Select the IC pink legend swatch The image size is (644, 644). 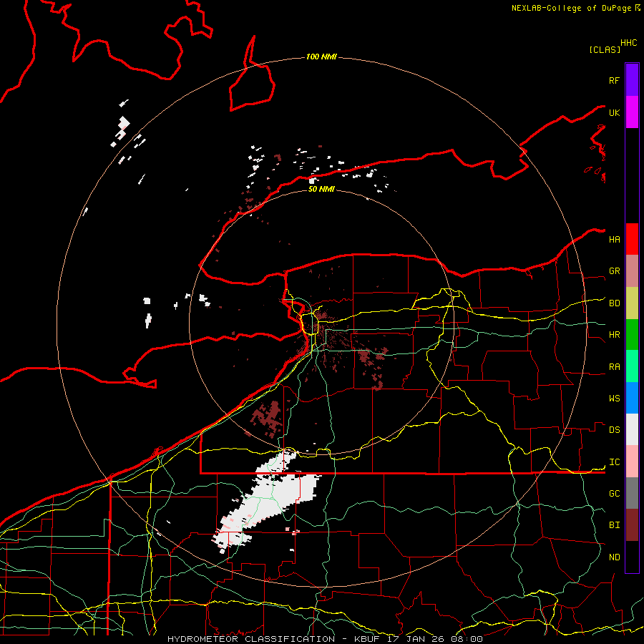pyautogui.click(x=632, y=462)
